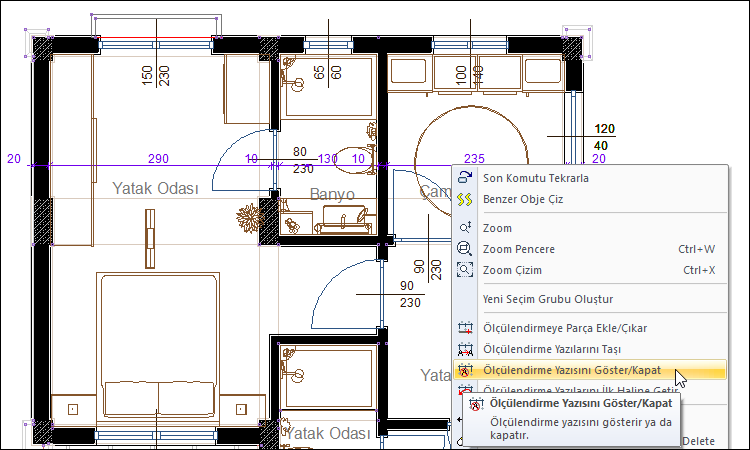Click the 80/230 door label
Image resolution: width=750 pixels, height=450 pixels.
tap(302, 160)
